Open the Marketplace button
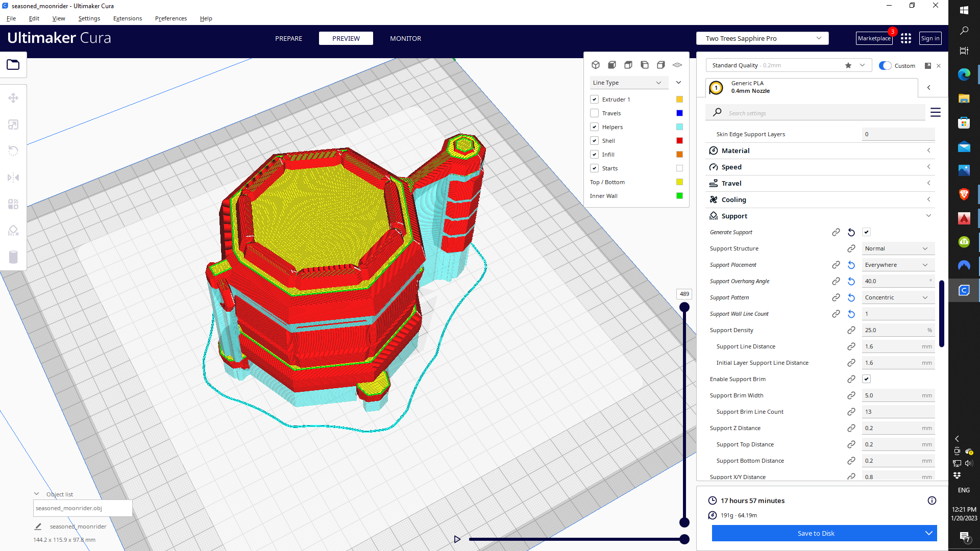Viewport: 980px width, 551px height. click(874, 38)
